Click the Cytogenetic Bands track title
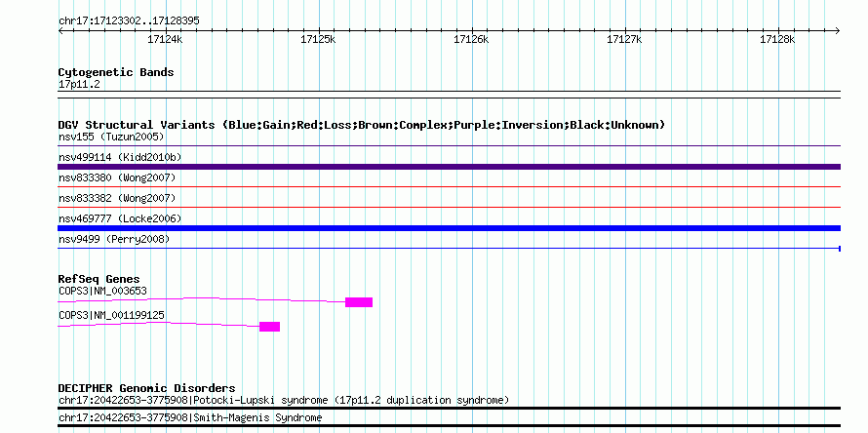The width and height of the screenshot is (868, 433). click(x=116, y=72)
